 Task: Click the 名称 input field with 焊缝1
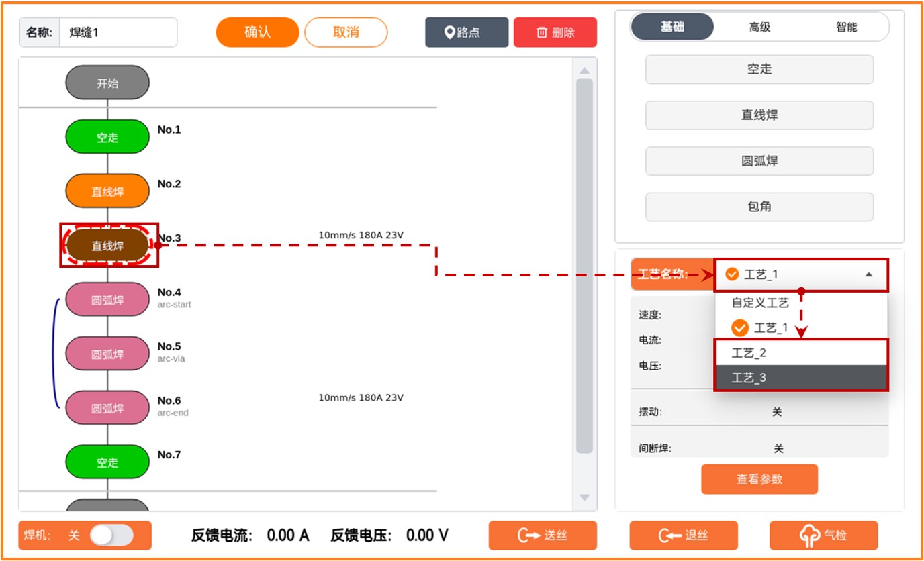coord(118,32)
